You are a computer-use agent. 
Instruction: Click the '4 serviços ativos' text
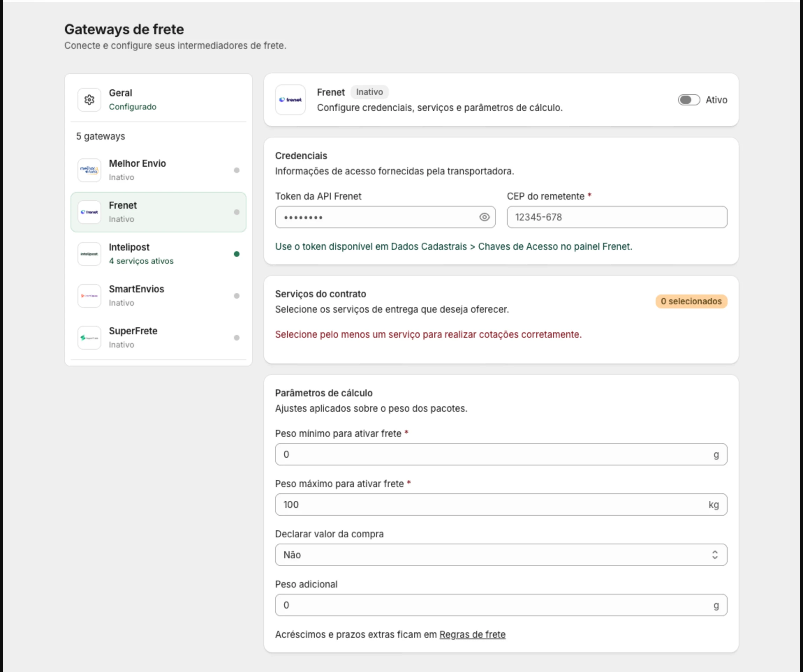141,261
